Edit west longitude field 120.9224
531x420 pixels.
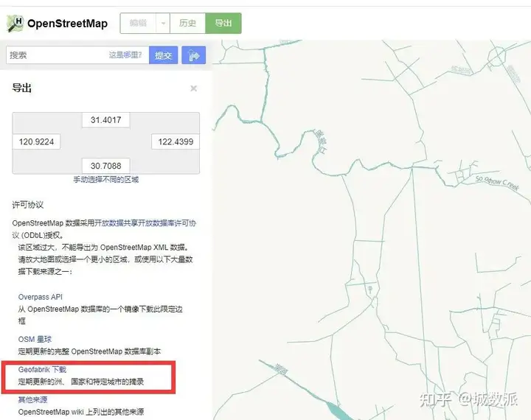click(x=36, y=141)
